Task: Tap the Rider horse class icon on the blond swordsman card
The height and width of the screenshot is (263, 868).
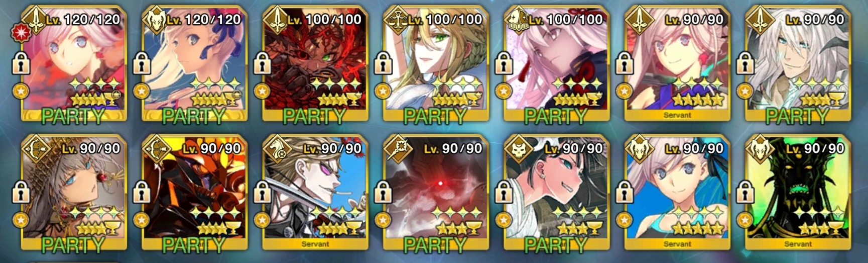Action: [276, 149]
